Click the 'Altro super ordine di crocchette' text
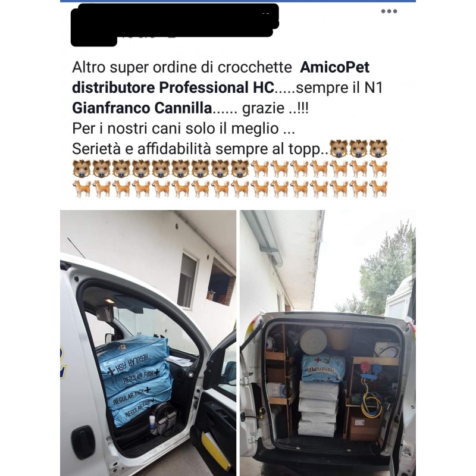476x476 pixels. tap(182, 67)
